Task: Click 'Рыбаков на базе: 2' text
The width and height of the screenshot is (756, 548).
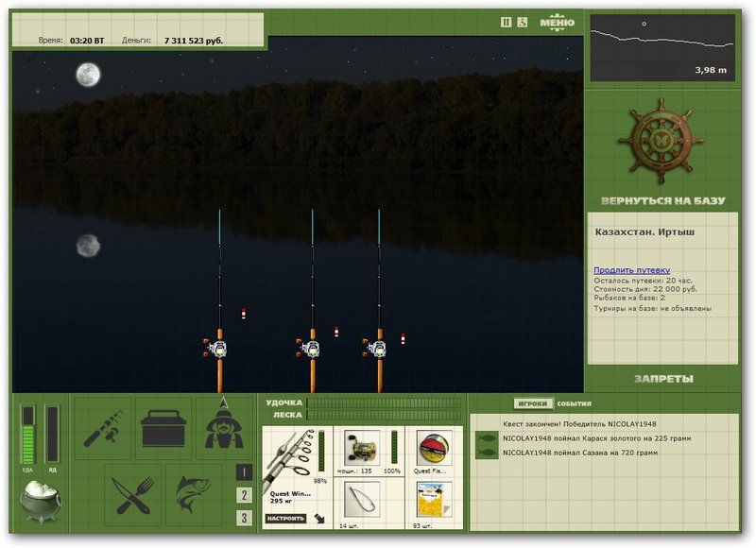Action: tap(629, 298)
